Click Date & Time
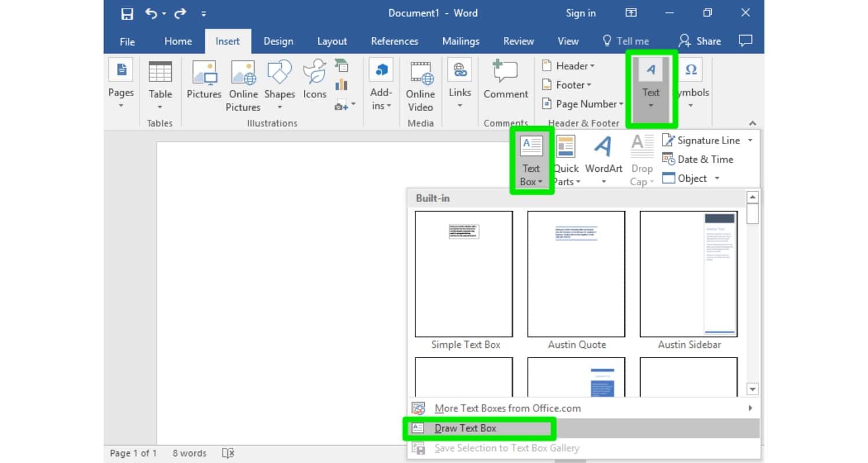868x463 pixels. [x=698, y=159]
